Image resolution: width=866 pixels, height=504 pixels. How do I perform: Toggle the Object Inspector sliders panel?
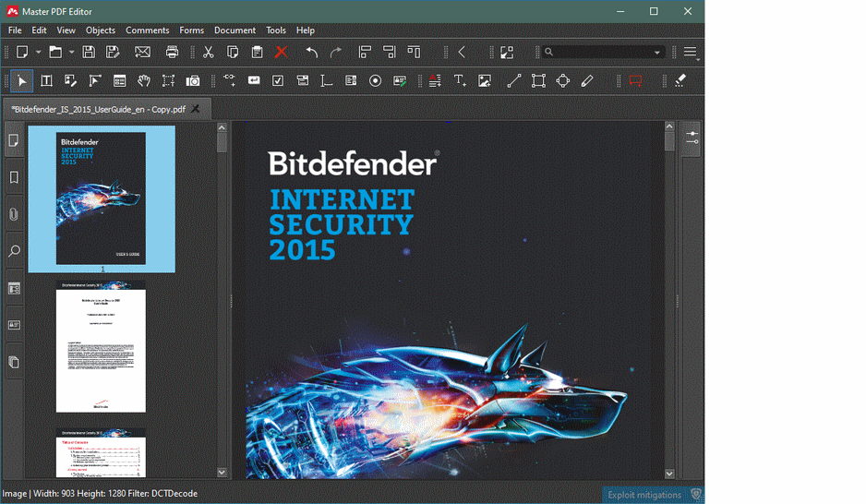pos(692,138)
